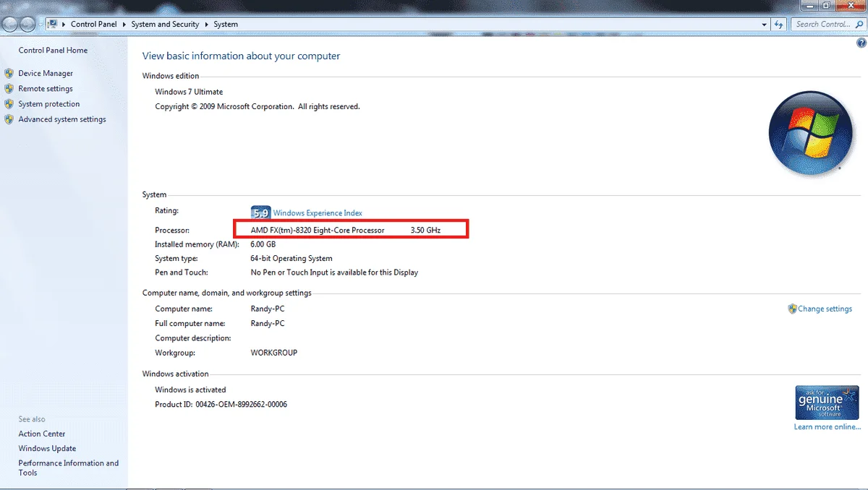Click the AMD FX-8320 processor text
The image size is (868, 490).
(318, 230)
